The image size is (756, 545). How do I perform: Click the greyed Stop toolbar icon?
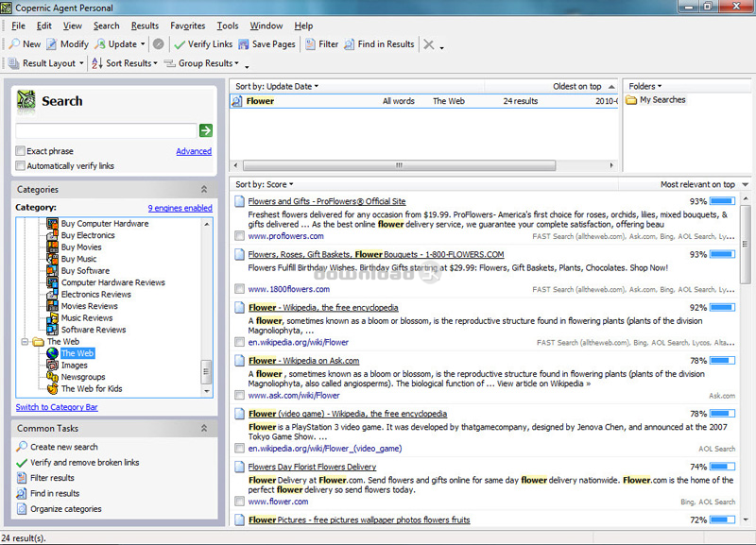(x=158, y=44)
